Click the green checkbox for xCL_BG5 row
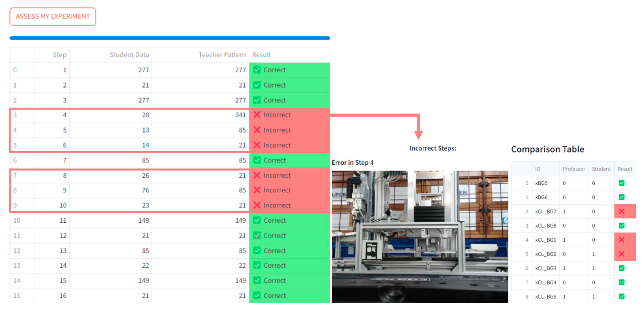 point(622,296)
